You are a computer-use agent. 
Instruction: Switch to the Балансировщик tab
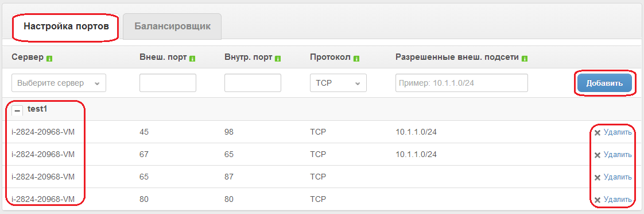click(173, 26)
